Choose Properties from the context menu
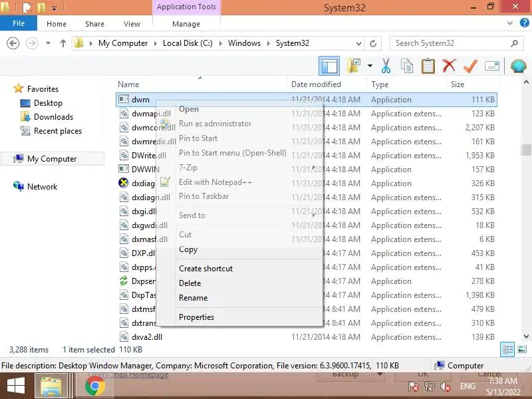Viewport: 532px width, 399px height. point(196,317)
